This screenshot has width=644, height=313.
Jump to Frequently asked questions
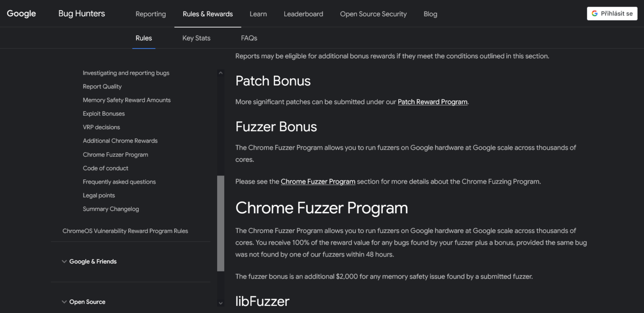coord(119,182)
